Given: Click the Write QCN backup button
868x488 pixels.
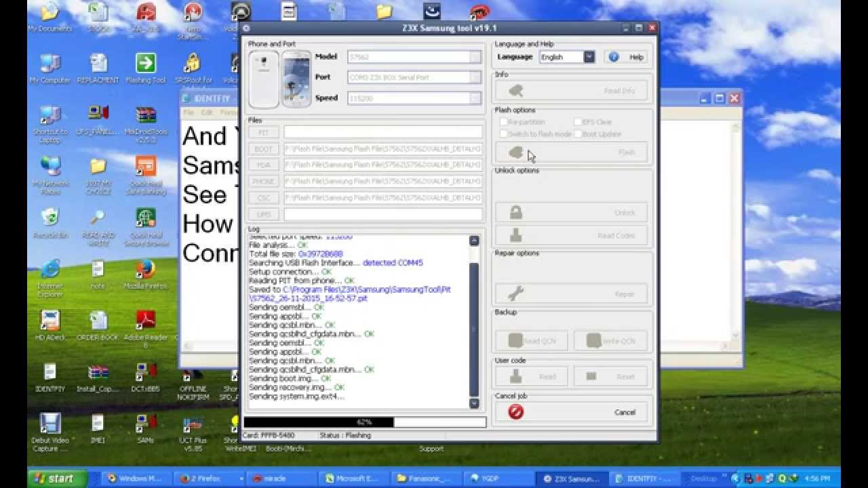Looking at the screenshot, I should coord(610,341).
